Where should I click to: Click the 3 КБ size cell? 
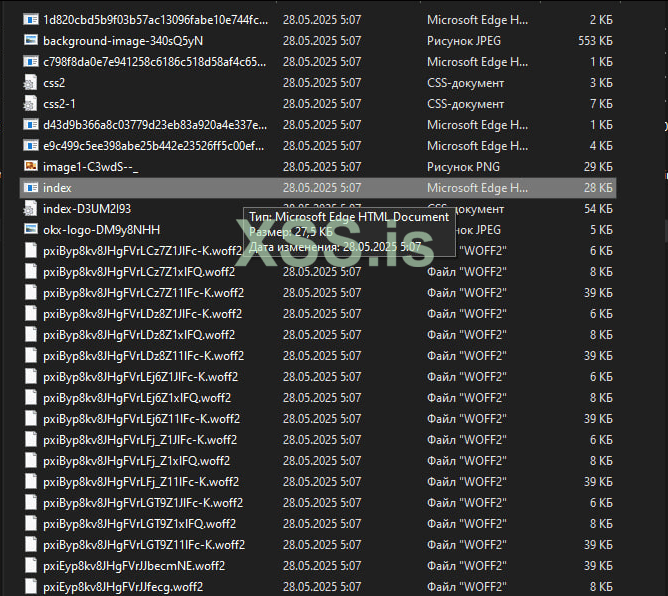click(601, 83)
